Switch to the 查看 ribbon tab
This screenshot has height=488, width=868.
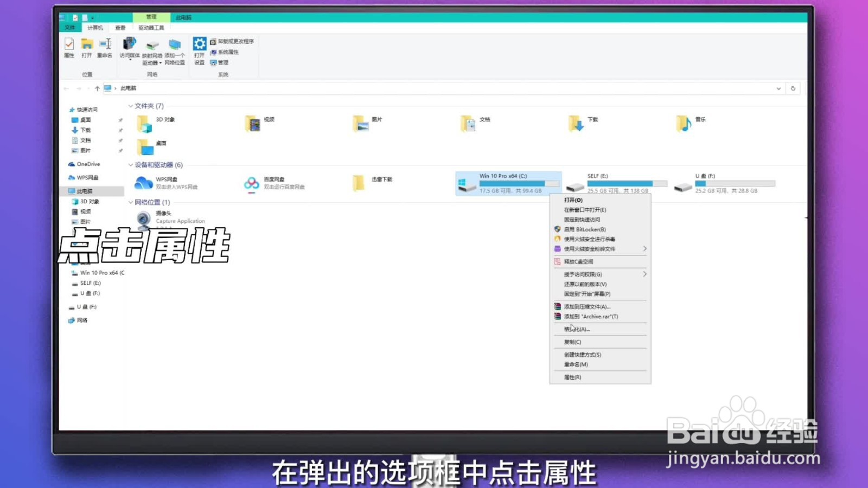[119, 27]
